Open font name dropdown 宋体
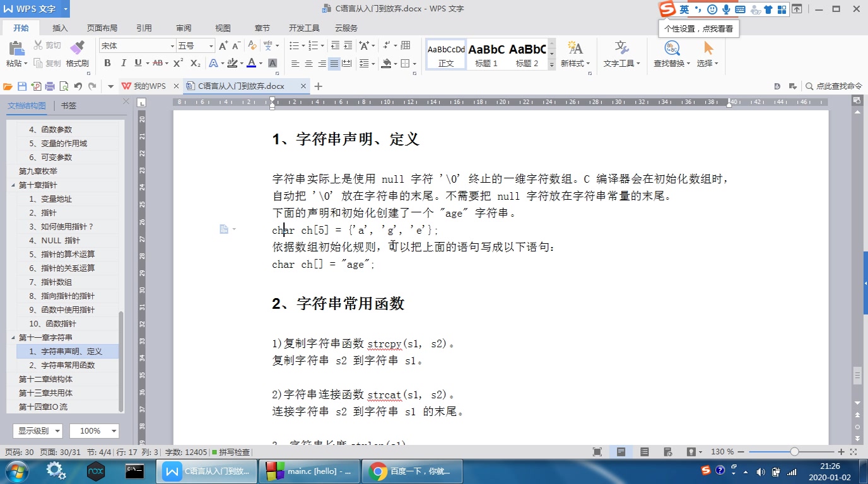The width and height of the screenshot is (868, 484). coord(172,46)
